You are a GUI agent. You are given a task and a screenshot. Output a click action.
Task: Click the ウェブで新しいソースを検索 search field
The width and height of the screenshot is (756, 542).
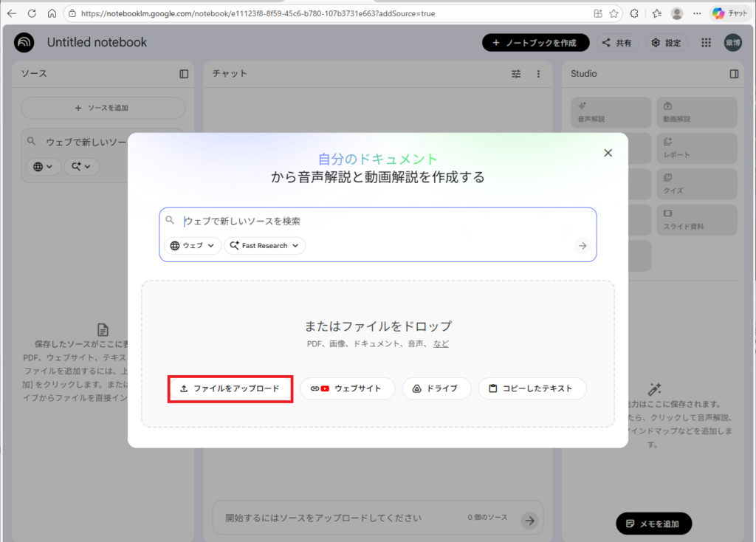tap(369, 221)
